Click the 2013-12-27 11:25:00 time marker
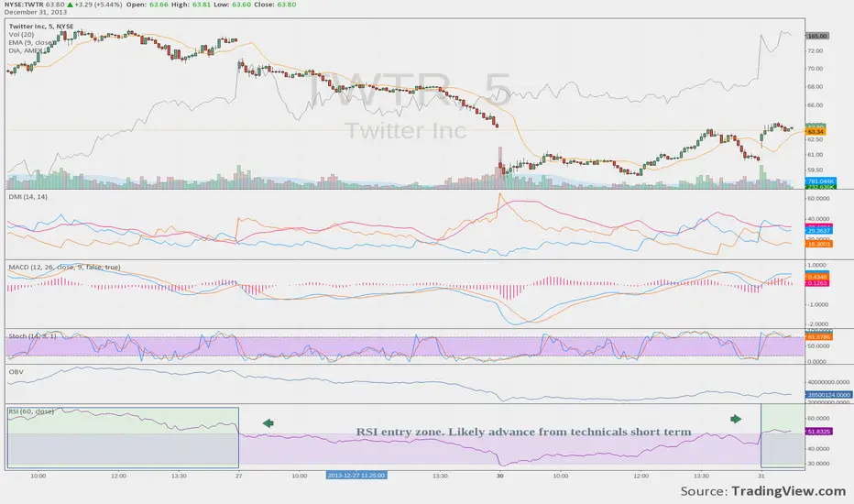854x504 pixels. click(x=356, y=475)
